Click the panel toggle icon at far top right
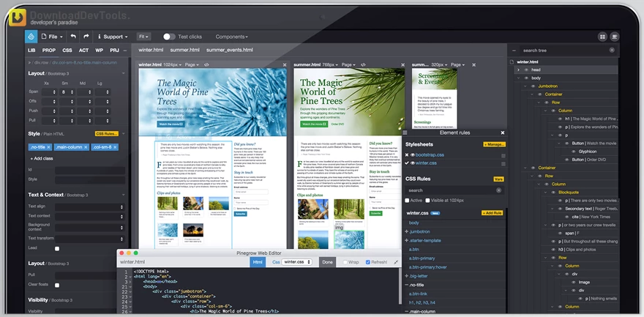Image resolution: width=644 pixels, height=317 pixels. tap(615, 37)
